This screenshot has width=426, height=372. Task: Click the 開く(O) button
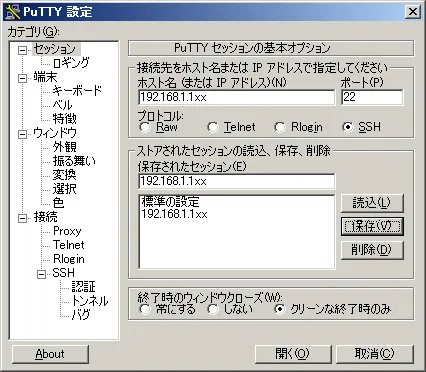coord(293,354)
